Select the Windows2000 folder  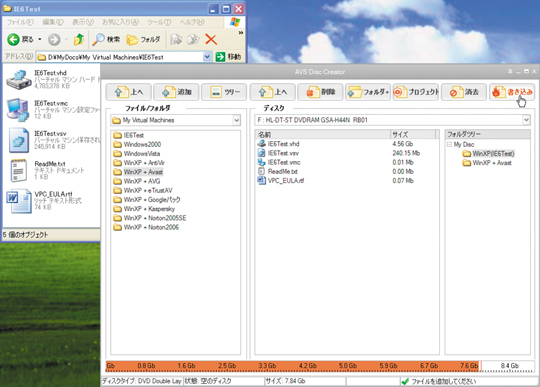pos(137,144)
